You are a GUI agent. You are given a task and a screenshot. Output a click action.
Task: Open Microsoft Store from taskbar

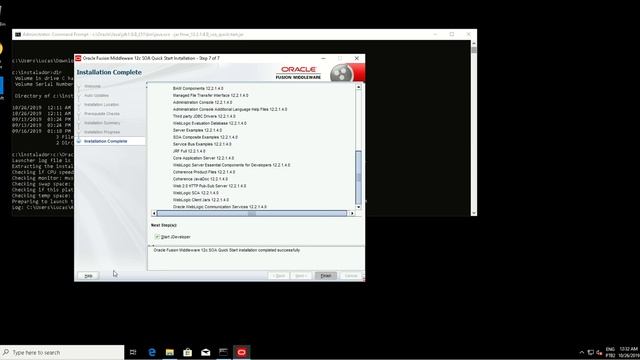click(187, 352)
